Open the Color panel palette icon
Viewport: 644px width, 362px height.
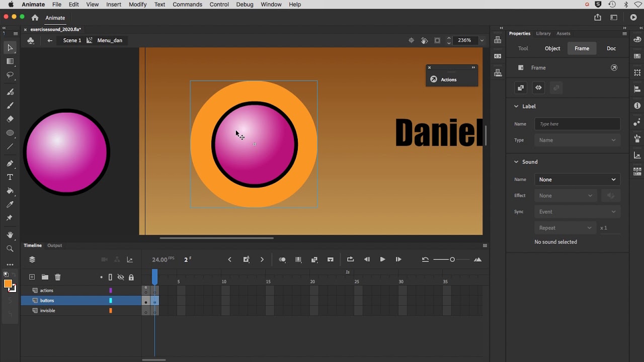(637, 40)
